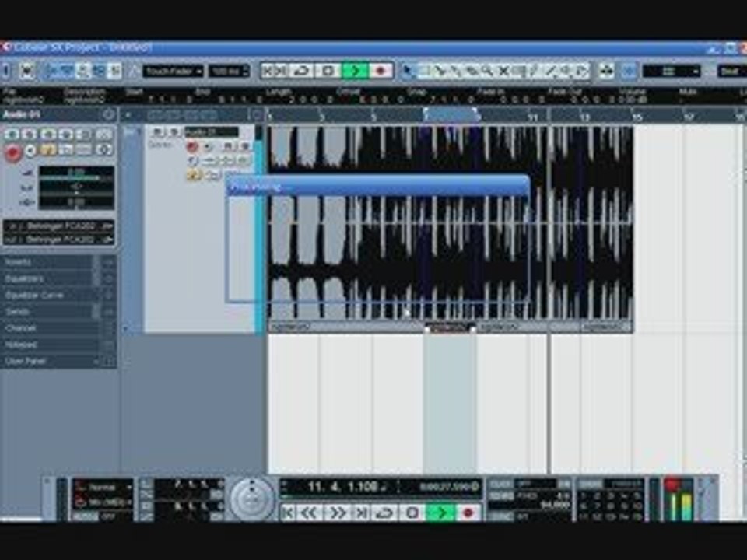The image size is (747, 560).
Task: Toggle Record Enable on the Audio 01 track
Action: [192, 147]
